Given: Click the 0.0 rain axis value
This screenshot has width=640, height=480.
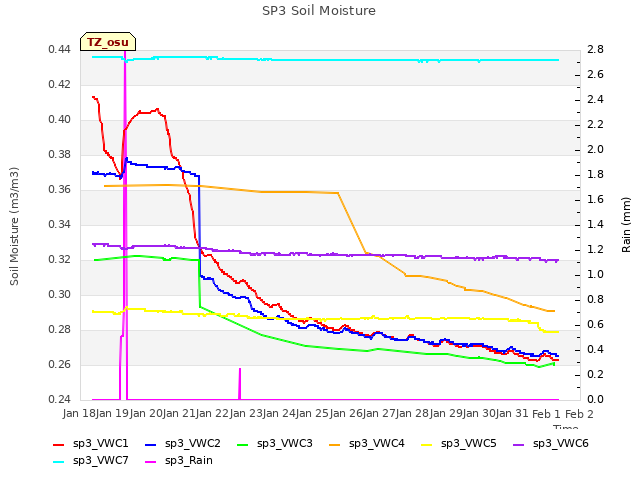Looking at the screenshot, I should tap(595, 399).
